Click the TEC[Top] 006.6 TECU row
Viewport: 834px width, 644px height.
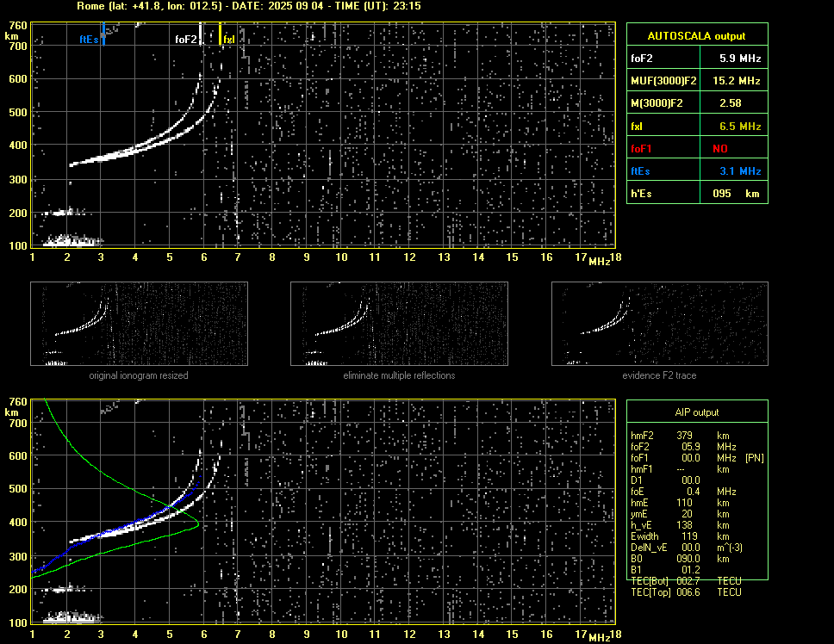point(686,592)
